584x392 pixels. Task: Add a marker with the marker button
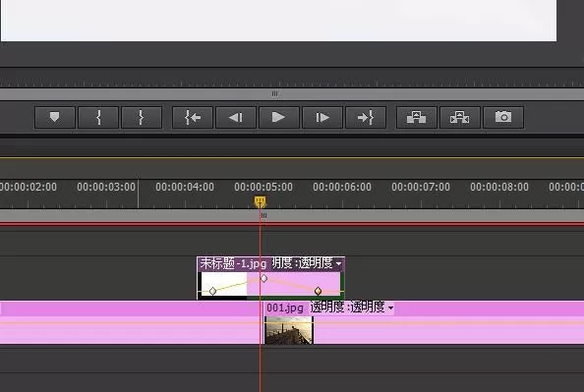tap(55, 118)
